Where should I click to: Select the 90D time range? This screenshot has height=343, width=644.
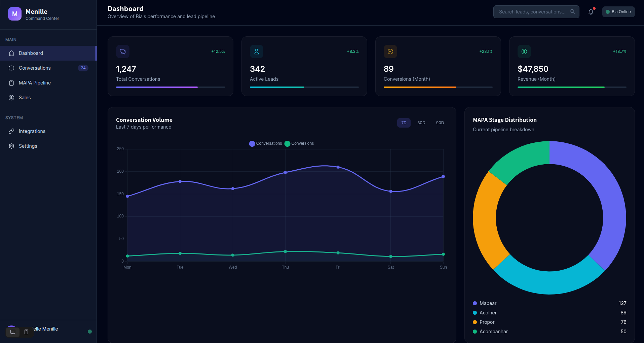440,123
